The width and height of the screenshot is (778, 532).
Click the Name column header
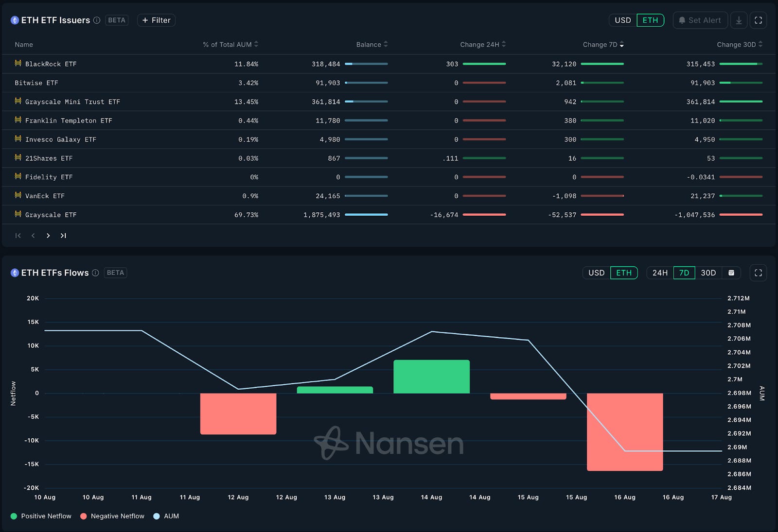coord(24,45)
